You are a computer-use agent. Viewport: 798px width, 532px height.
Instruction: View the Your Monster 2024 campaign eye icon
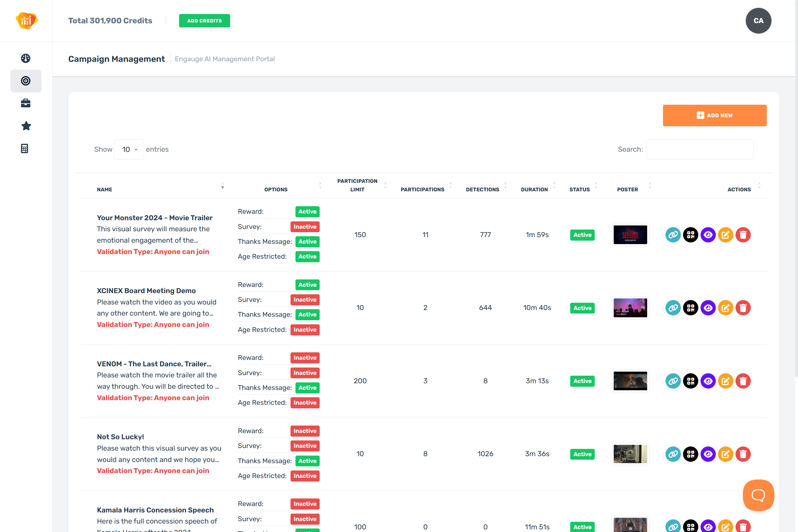(x=708, y=235)
